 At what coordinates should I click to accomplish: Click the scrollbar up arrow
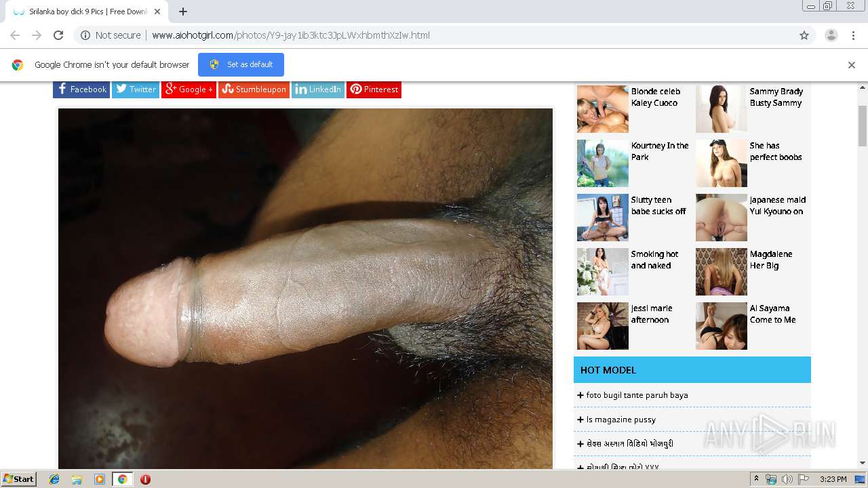click(863, 87)
